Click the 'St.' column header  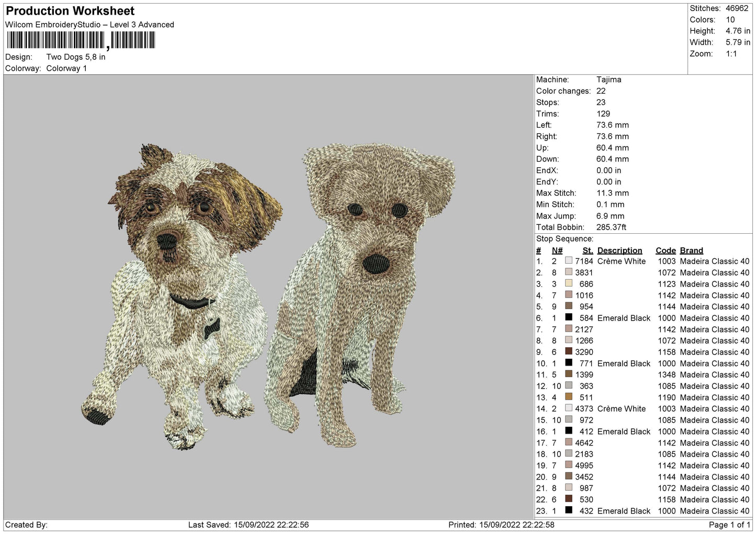click(588, 251)
